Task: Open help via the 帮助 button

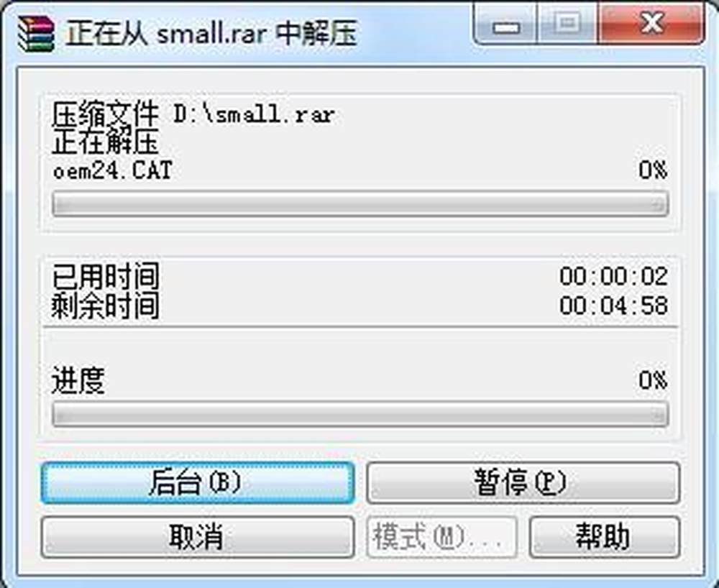Action: click(x=605, y=537)
